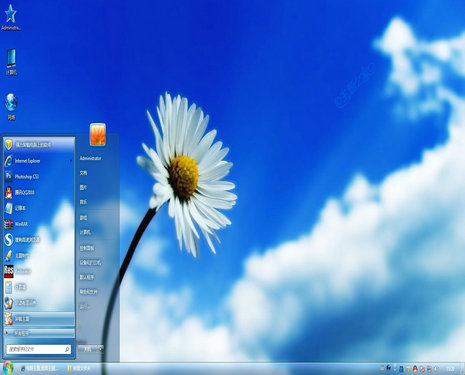465x375 pixels.
Task: Expand All Programs at Start menu bottom
Action: pos(38,333)
